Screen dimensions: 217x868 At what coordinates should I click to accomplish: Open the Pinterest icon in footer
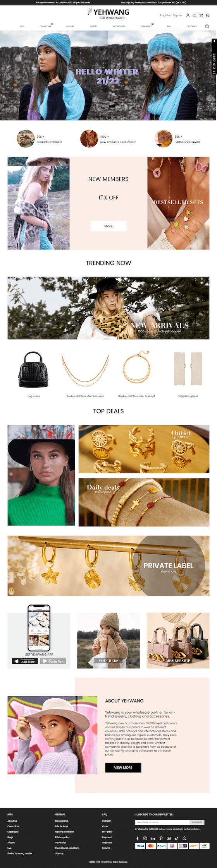(x=161, y=838)
